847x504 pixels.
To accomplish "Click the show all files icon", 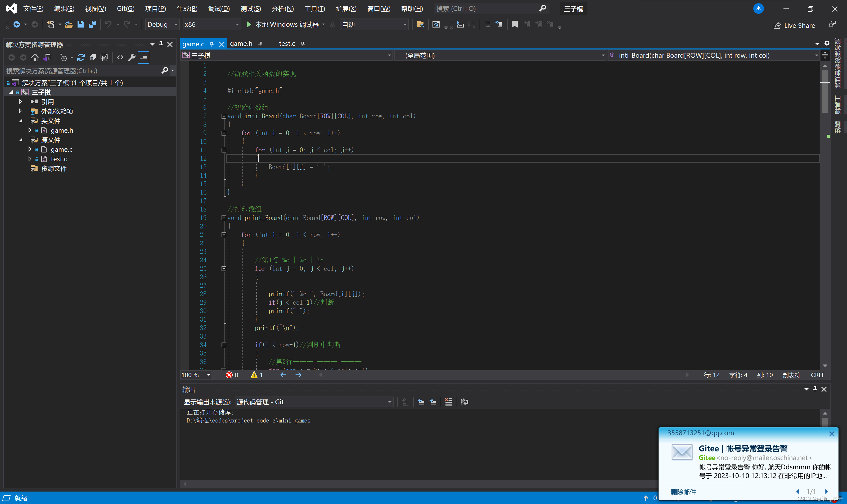I will click(x=105, y=57).
